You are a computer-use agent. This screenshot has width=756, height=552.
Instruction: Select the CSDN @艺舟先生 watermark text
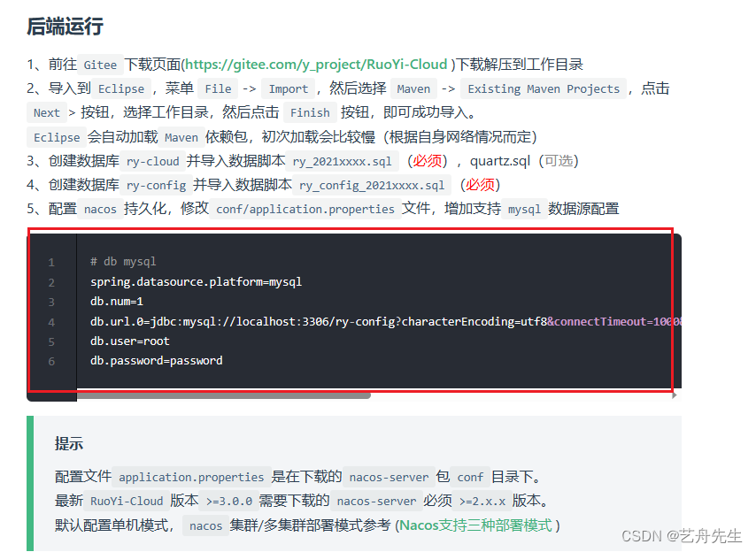click(682, 535)
